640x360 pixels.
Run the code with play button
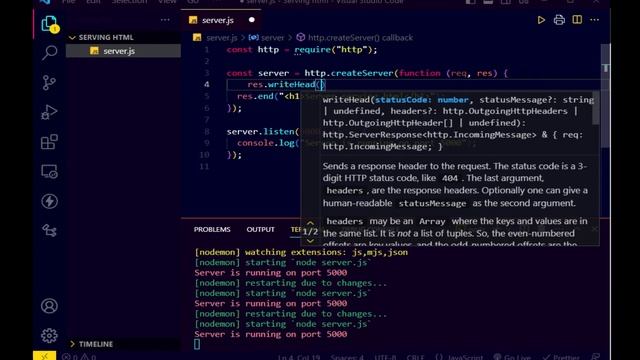[x=541, y=20]
